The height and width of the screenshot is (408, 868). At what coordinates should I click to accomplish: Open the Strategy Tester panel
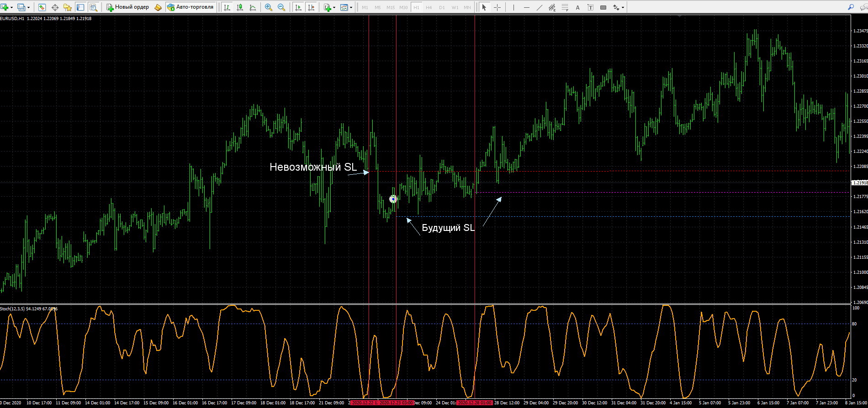(93, 7)
